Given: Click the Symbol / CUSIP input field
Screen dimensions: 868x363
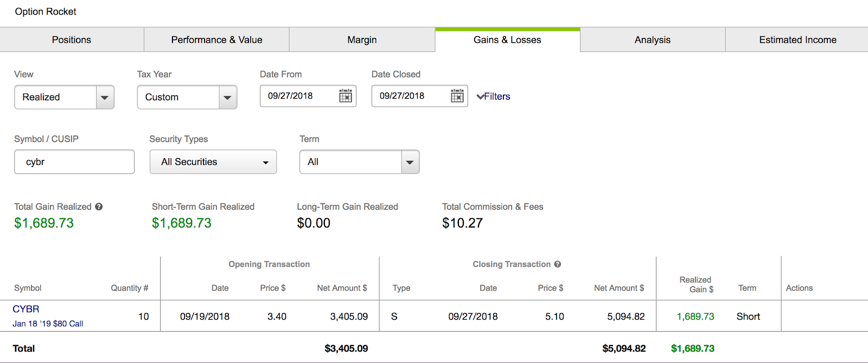Looking at the screenshot, I should tap(74, 162).
